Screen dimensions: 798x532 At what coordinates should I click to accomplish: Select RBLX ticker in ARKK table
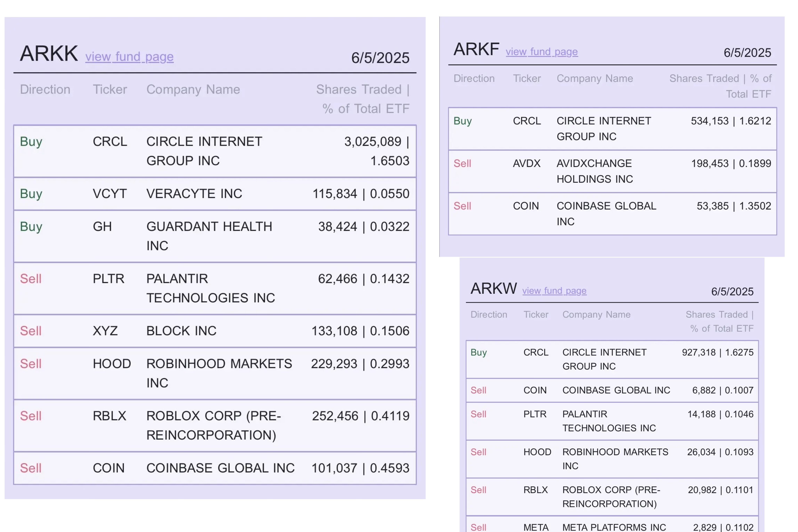[109, 416]
